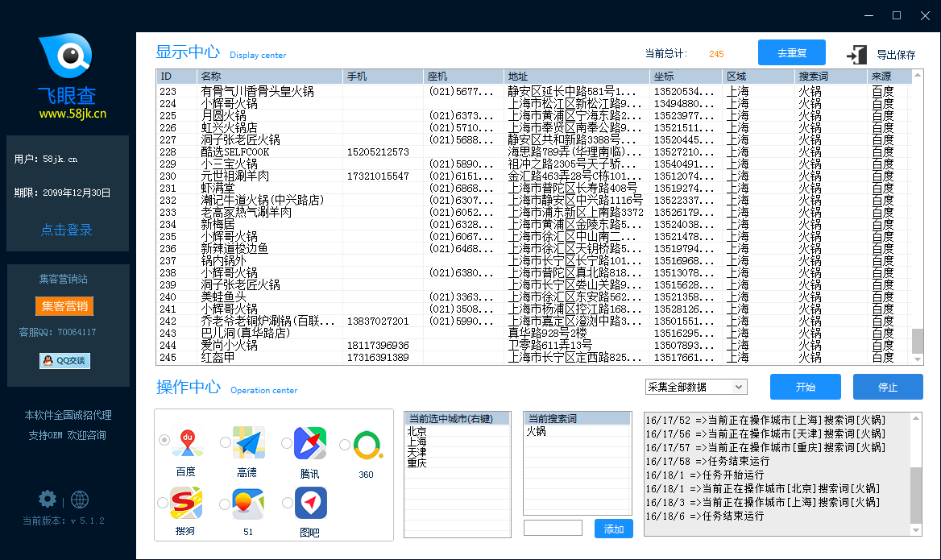The image size is (941, 560).
Task: Click the 图吧 map source icon
Action: [311, 502]
